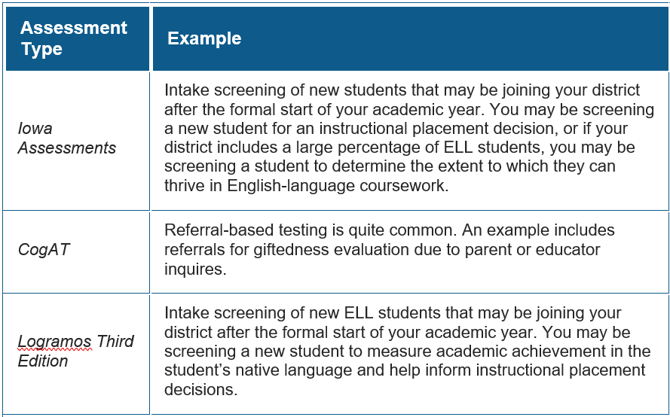
Task: Click the word inquires in the CogAT row
Action: [195, 269]
